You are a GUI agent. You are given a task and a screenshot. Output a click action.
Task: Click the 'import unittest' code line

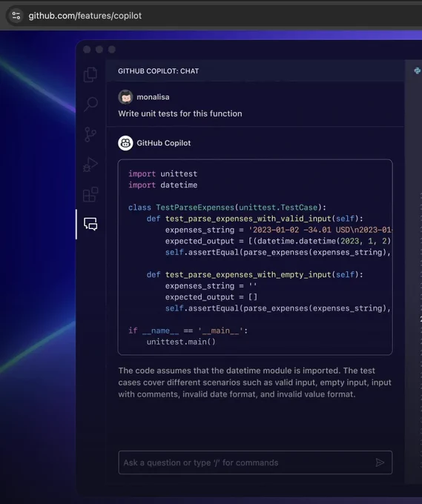pos(162,174)
